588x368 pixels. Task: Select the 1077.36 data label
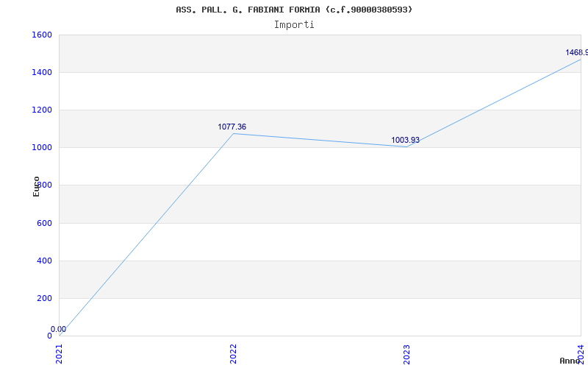(232, 127)
